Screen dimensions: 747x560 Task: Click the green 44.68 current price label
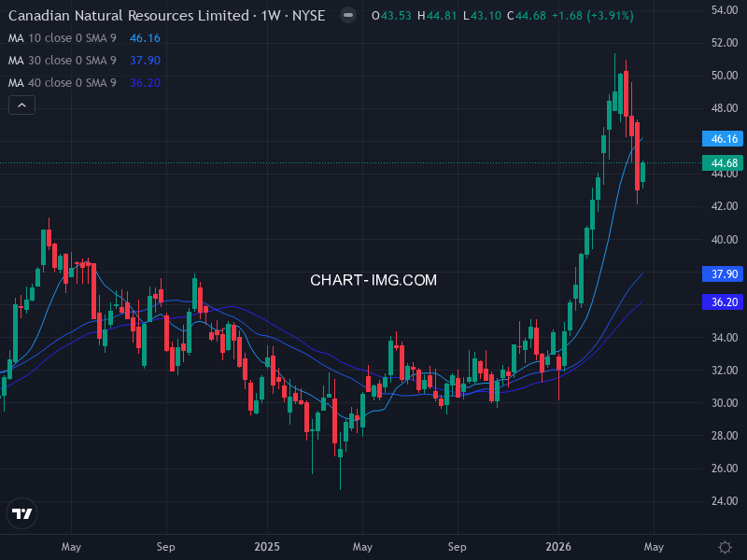pyautogui.click(x=718, y=162)
